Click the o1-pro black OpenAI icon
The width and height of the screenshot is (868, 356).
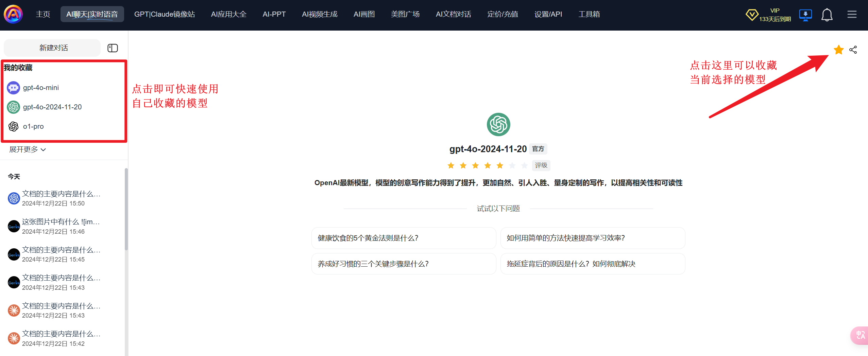13,126
